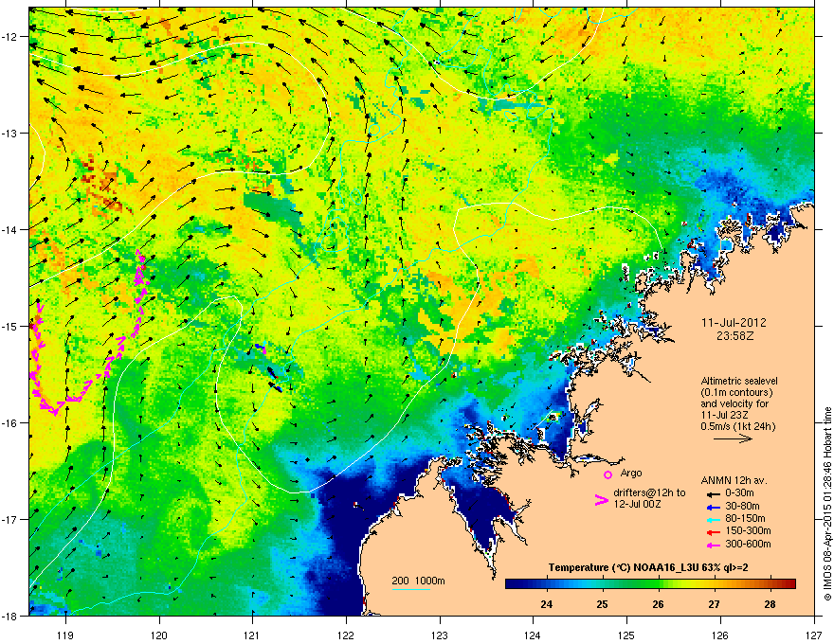The height and width of the screenshot is (644, 834).
Task: Click the '-18' latitude axis label
Action: point(9,616)
